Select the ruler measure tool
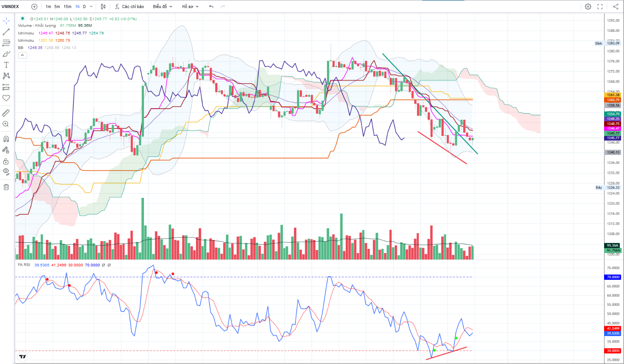The image size is (624, 364). (x=6, y=113)
